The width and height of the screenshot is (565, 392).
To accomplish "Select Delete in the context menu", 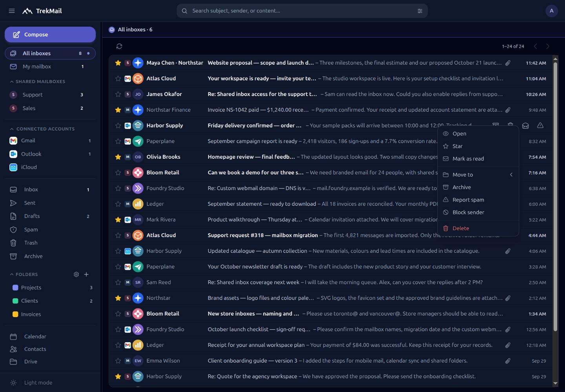I will [478, 229].
